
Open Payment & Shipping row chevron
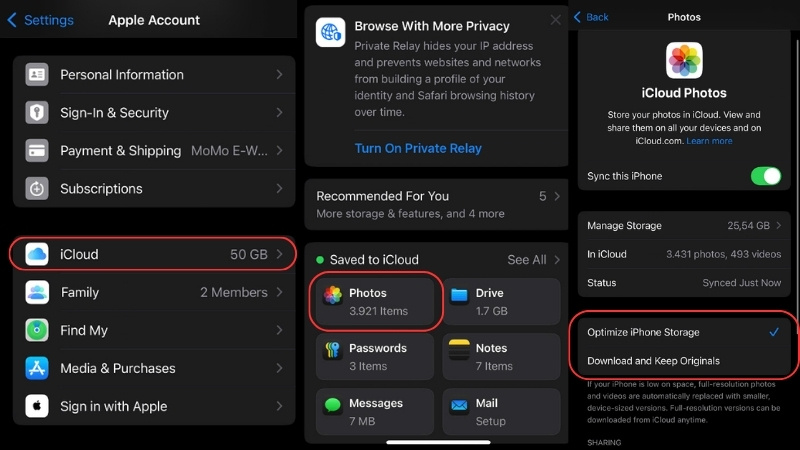click(x=280, y=151)
